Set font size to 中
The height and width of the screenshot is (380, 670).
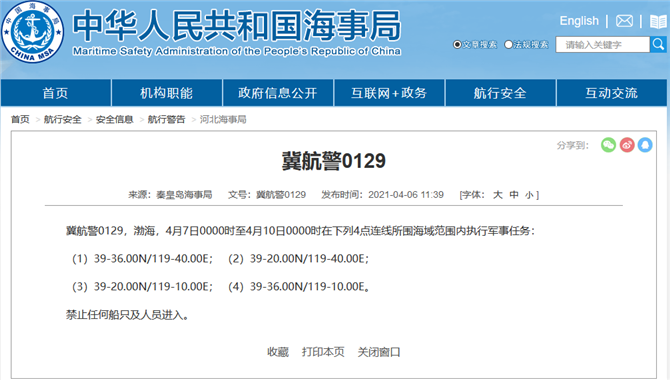(x=514, y=195)
